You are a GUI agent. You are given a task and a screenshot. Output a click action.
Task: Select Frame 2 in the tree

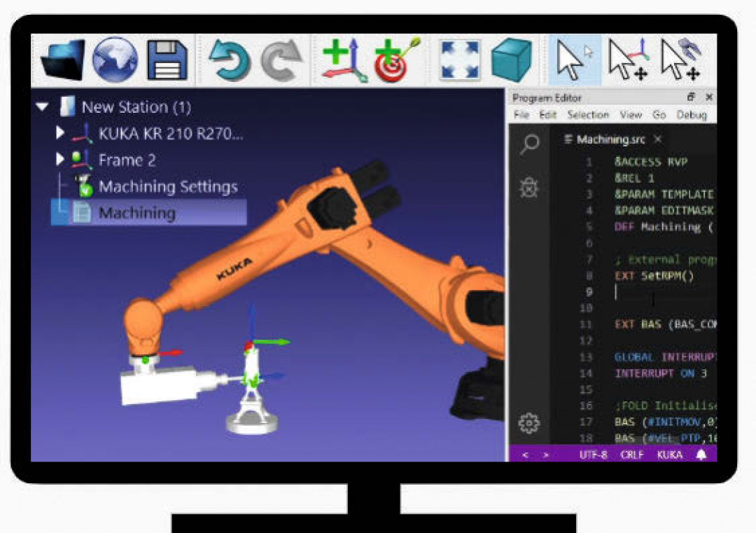point(127,160)
